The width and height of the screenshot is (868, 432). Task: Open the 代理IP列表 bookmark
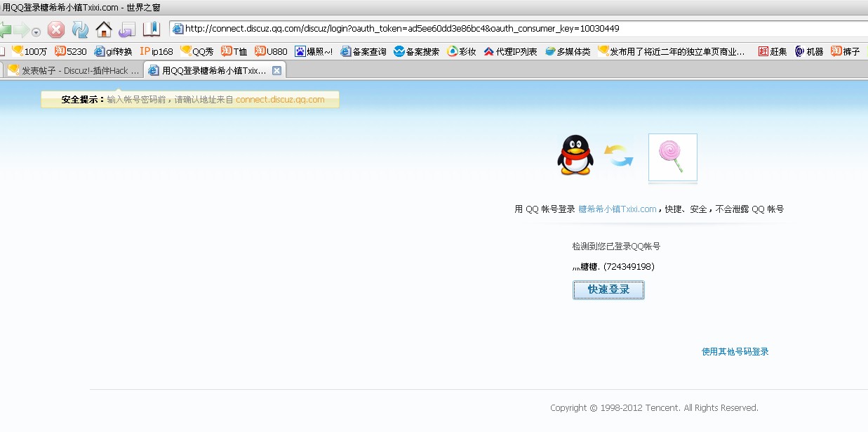[510, 51]
